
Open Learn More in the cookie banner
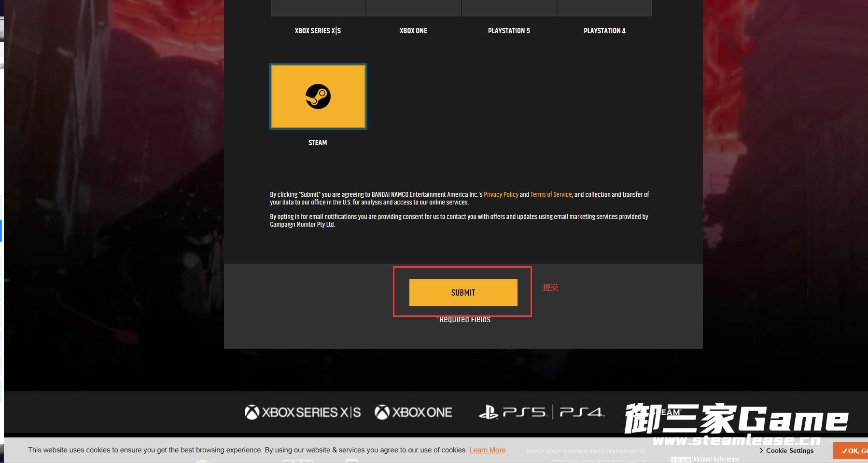pyautogui.click(x=487, y=450)
